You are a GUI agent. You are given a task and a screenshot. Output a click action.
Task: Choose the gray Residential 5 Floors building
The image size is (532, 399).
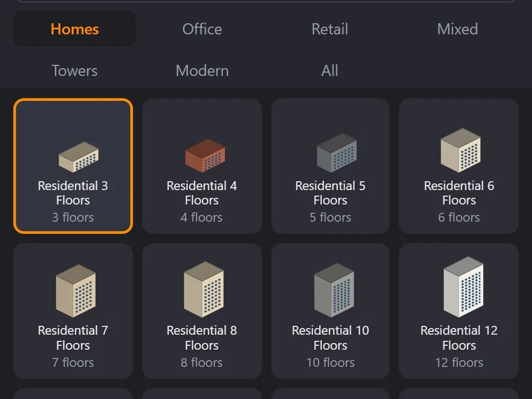336,153
